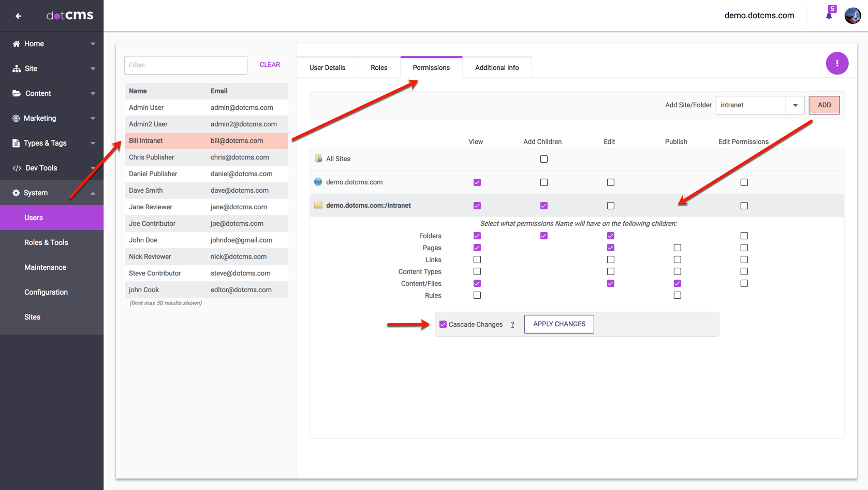The height and width of the screenshot is (490, 868).
Task: Click the Home house icon in sidebar
Action: coord(17,44)
